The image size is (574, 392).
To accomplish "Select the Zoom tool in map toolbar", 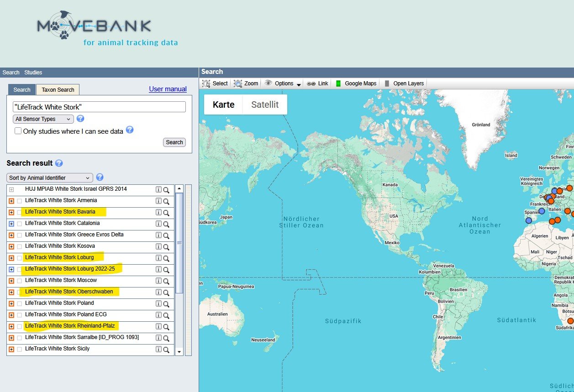I will (246, 84).
